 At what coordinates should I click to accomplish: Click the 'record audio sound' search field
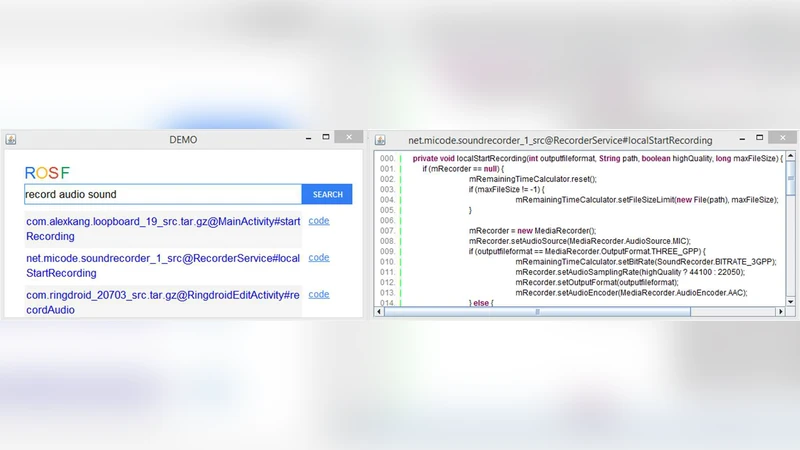(162, 194)
